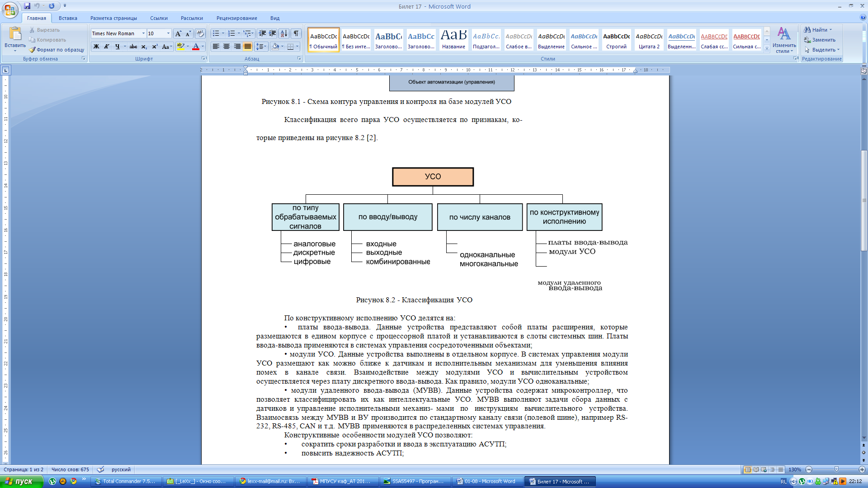This screenshot has height=488, width=868.
Task: Open font size dropdown showing 10
Action: 168,33
